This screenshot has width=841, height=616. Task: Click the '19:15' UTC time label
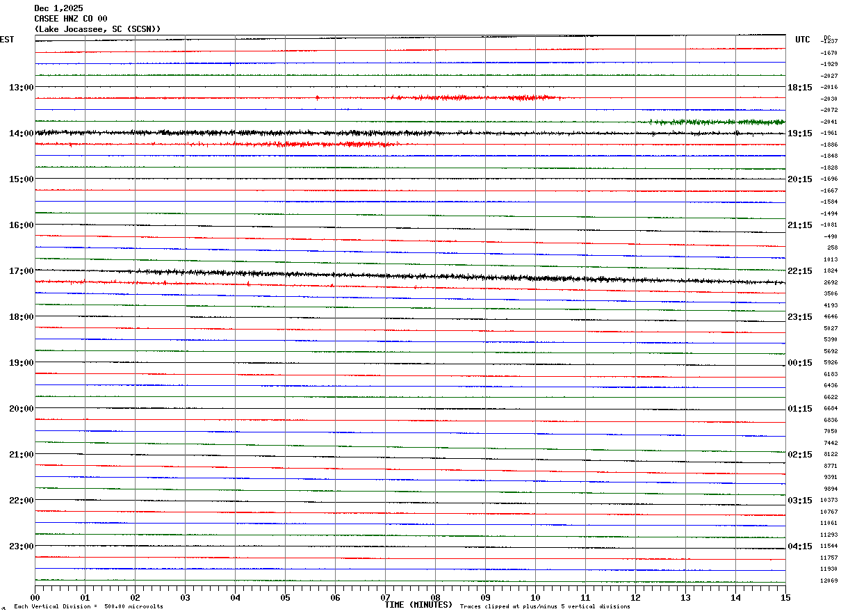[x=800, y=133]
